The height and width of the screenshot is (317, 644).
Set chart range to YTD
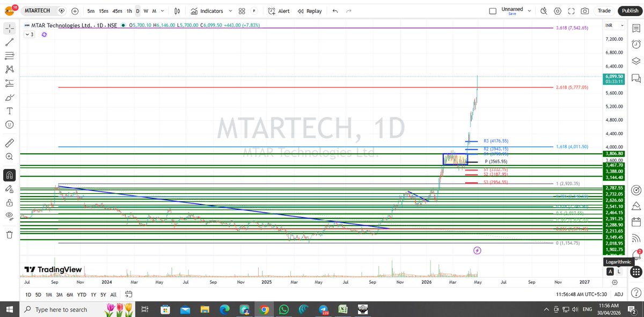point(82,294)
